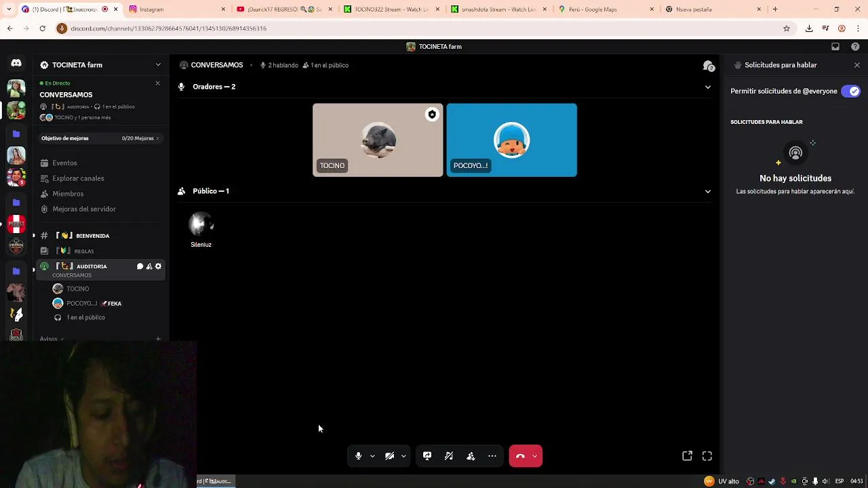This screenshot has width=868, height=488.
Task: Select Sileniuz in the audience
Action: (x=201, y=230)
